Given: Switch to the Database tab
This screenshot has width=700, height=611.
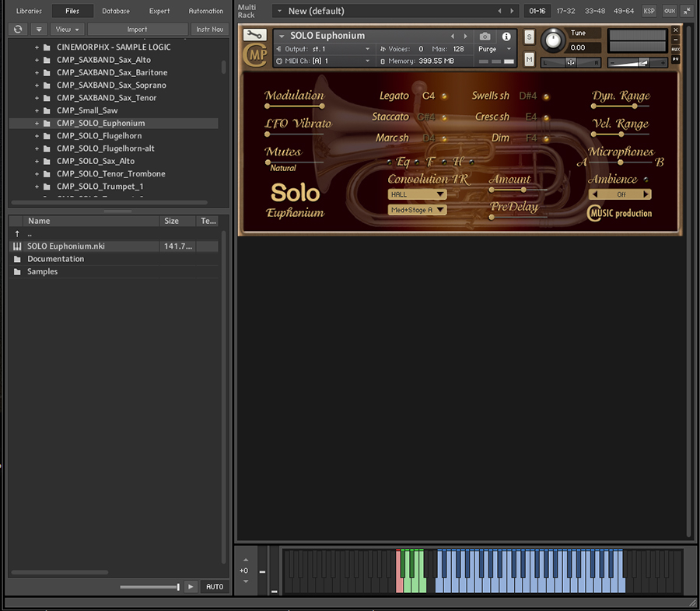Looking at the screenshot, I should (116, 11).
